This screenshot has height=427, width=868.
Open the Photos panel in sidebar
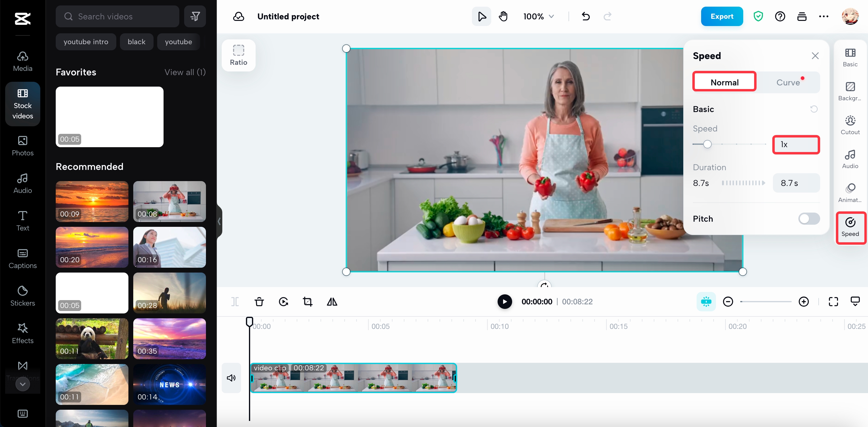pos(23,146)
